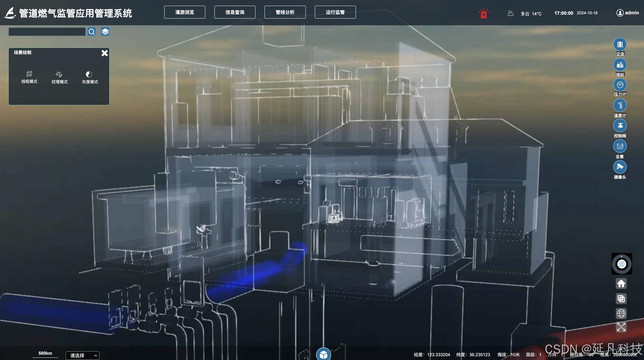Toggle thermometer (温度计) layer
The height and width of the screenshot is (360, 644).
pos(620,106)
